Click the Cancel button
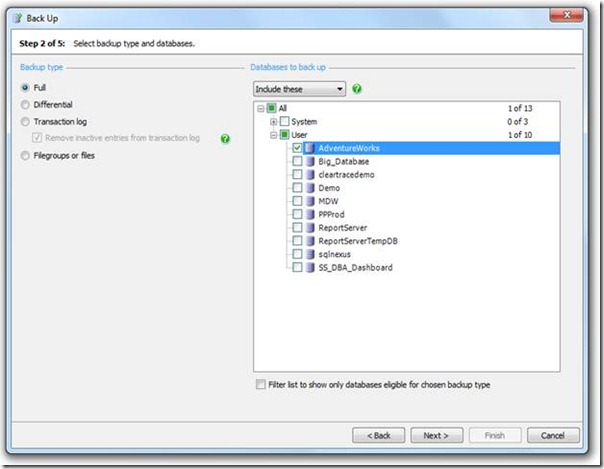Screen dimensions: 604x469 (553, 435)
